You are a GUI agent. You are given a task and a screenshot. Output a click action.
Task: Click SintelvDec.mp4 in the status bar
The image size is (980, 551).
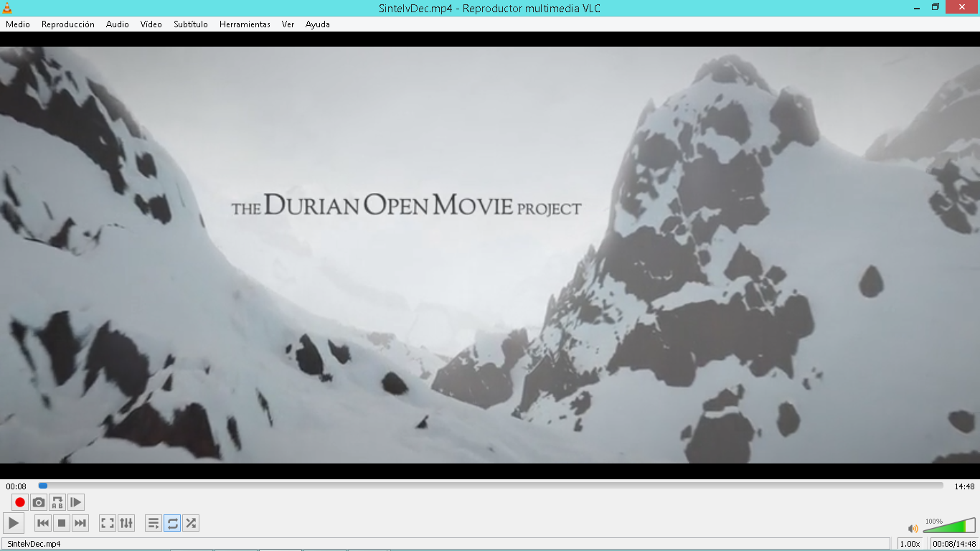(x=34, y=544)
